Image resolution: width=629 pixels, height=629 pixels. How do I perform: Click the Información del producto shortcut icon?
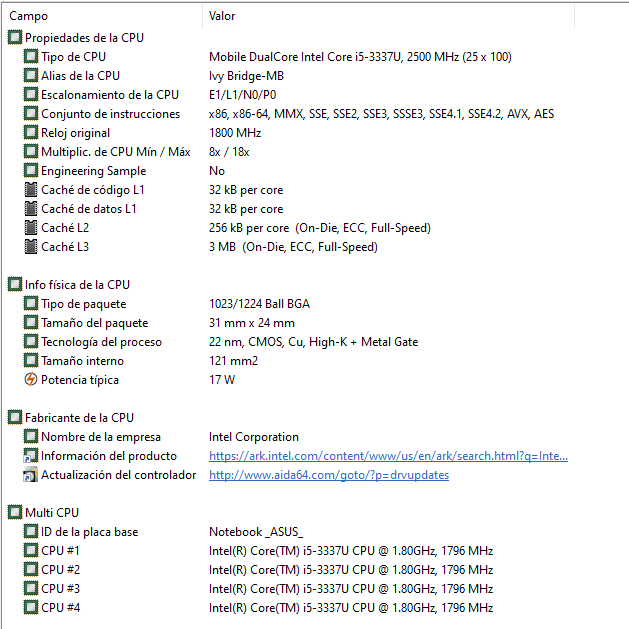[31, 456]
